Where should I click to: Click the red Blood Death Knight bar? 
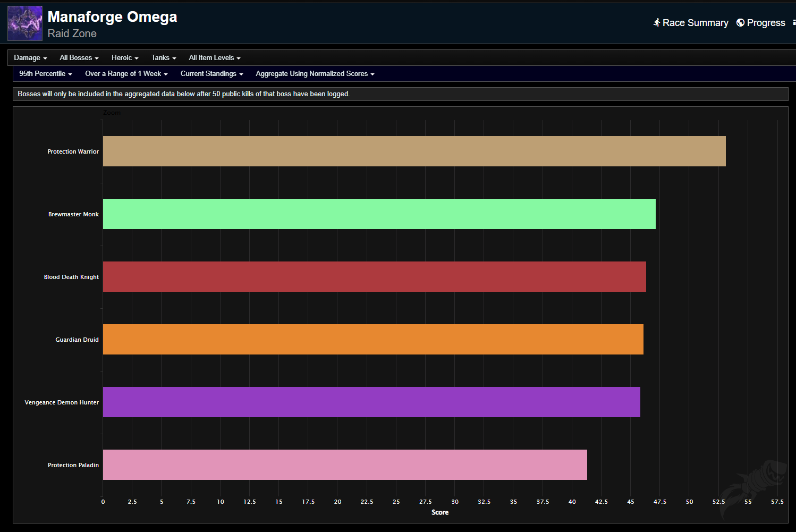tap(374, 277)
